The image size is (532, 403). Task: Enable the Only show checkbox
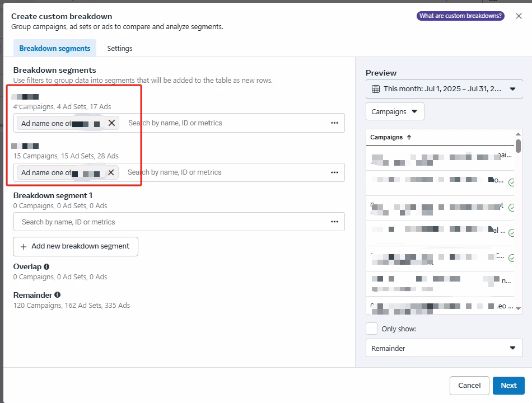371,329
